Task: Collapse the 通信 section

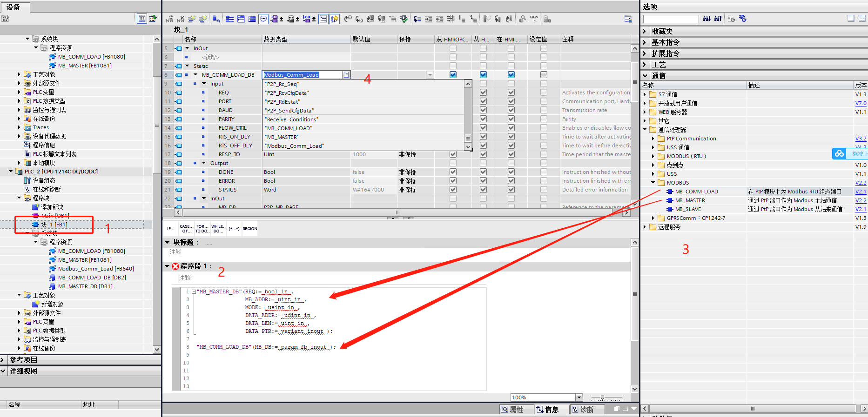Action: pyautogui.click(x=645, y=76)
